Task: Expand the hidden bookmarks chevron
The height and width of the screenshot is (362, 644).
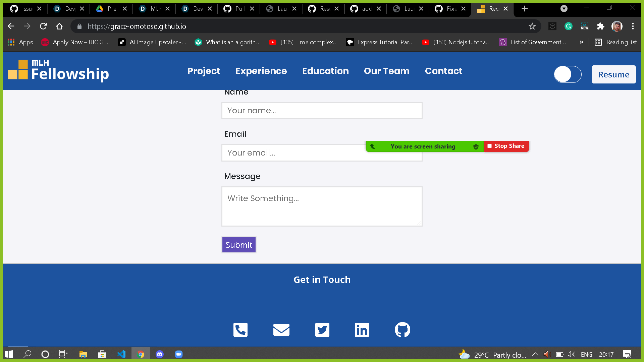Action: click(x=581, y=42)
